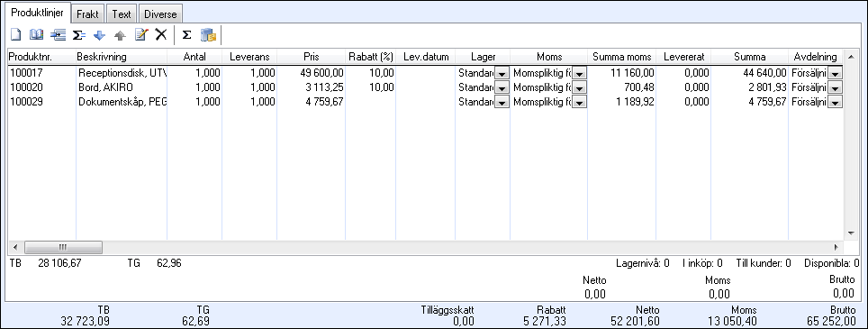Click the Dokumentskåp, PEG description cell
The image size is (868, 329).
tap(122, 101)
